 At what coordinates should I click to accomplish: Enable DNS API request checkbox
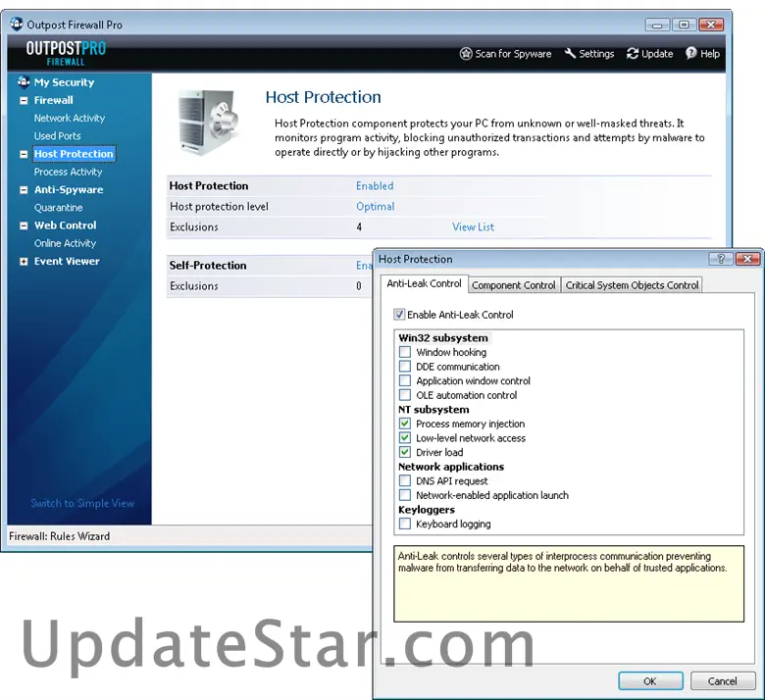(405, 480)
